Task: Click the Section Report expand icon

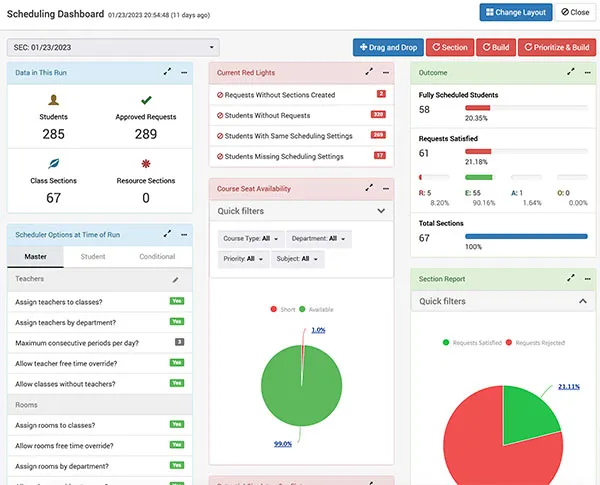Action: click(571, 279)
